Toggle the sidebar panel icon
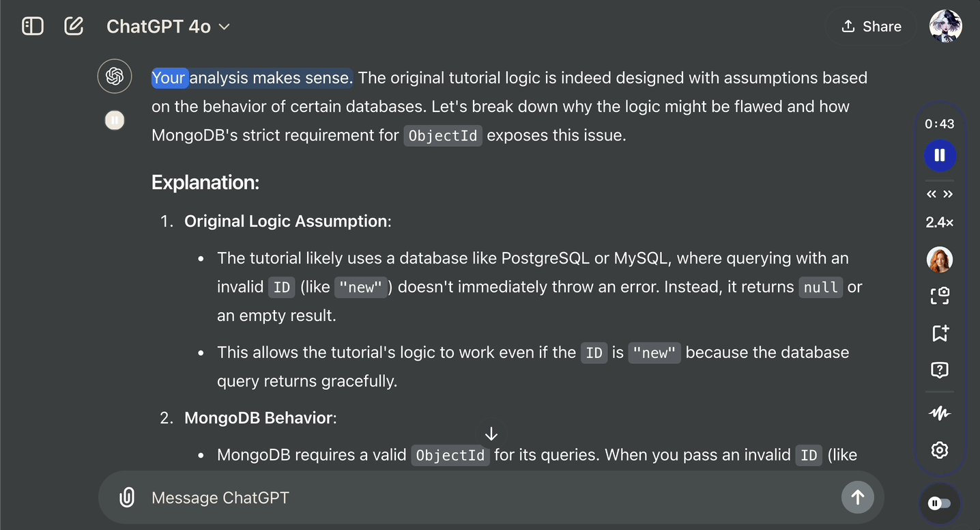Viewport: 980px width, 530px height. pyautogui.click(x=33, y=27)
